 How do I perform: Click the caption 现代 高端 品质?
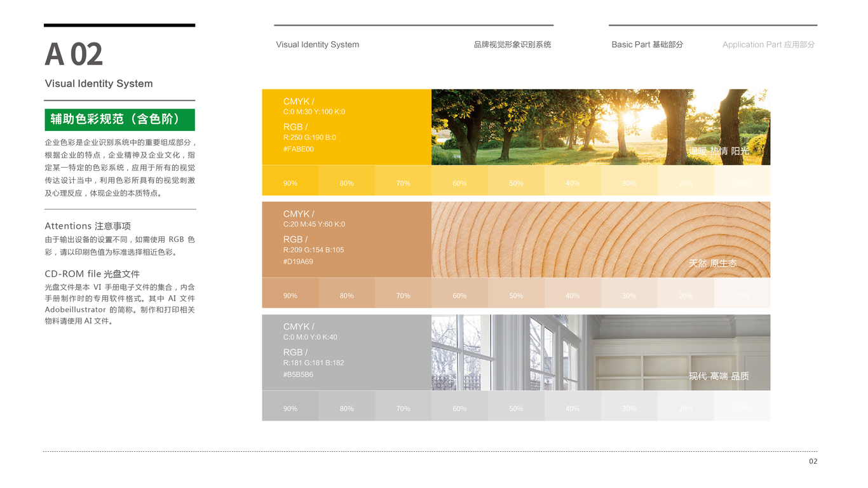[719, 376]
